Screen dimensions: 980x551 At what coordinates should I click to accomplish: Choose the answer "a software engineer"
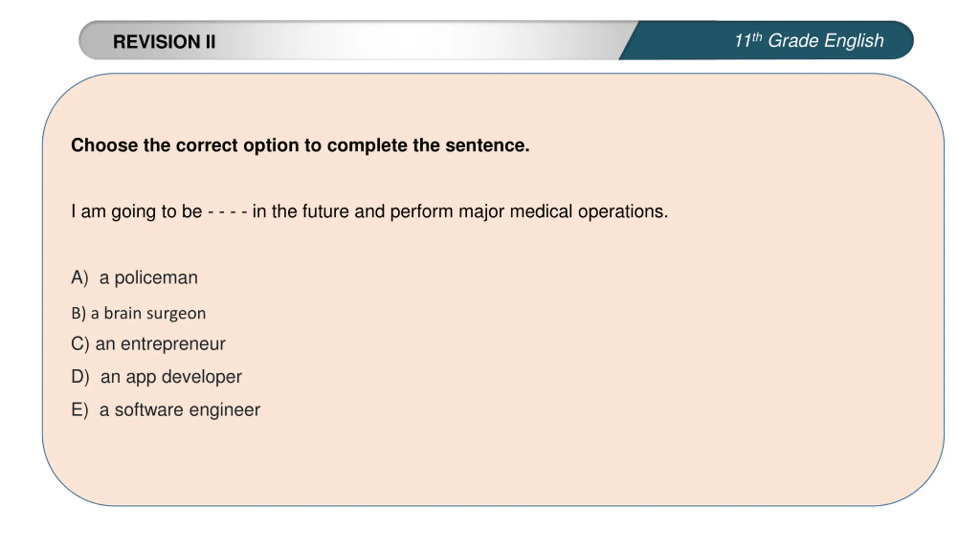point(180,410)
